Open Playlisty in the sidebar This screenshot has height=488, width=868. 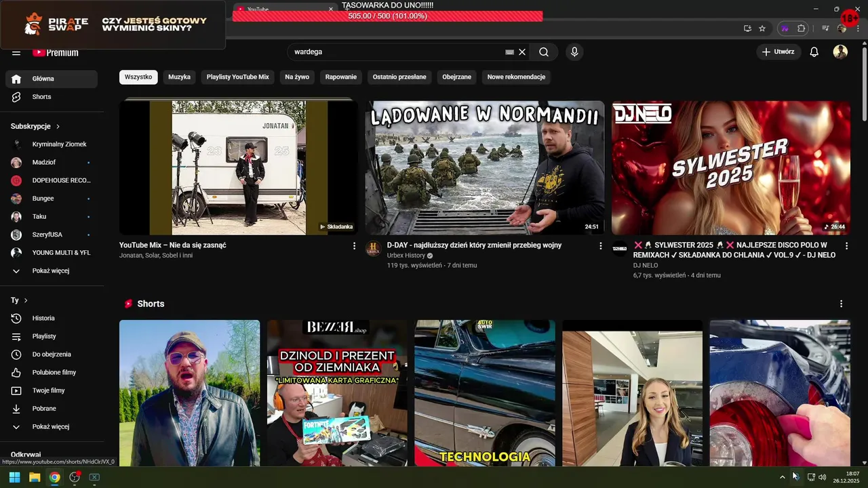52,336
